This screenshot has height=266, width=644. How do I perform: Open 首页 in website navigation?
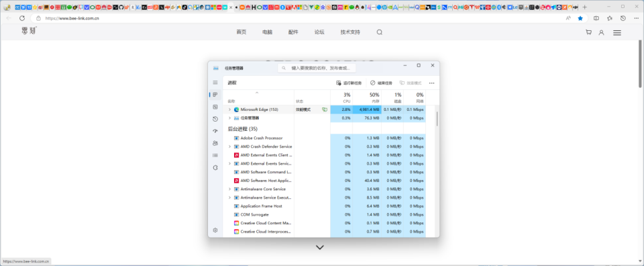(241, 32)
